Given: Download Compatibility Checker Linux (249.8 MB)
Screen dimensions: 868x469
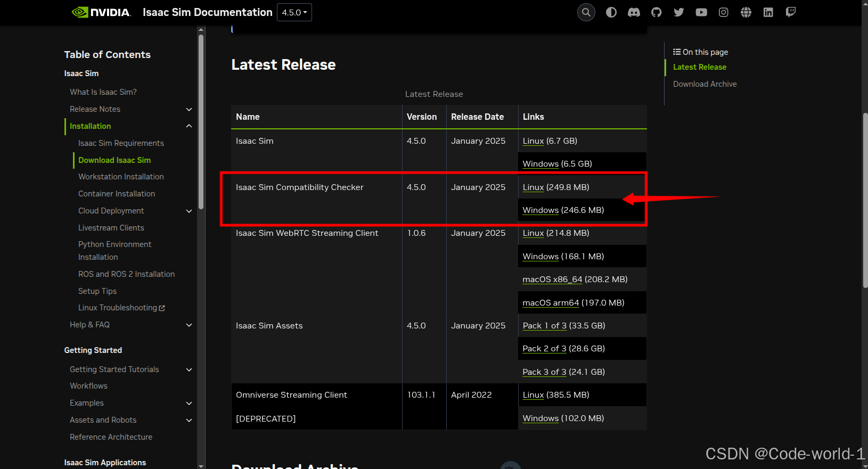Looking at the screenshot, I should pyautogui.click(x=533, y=187).
